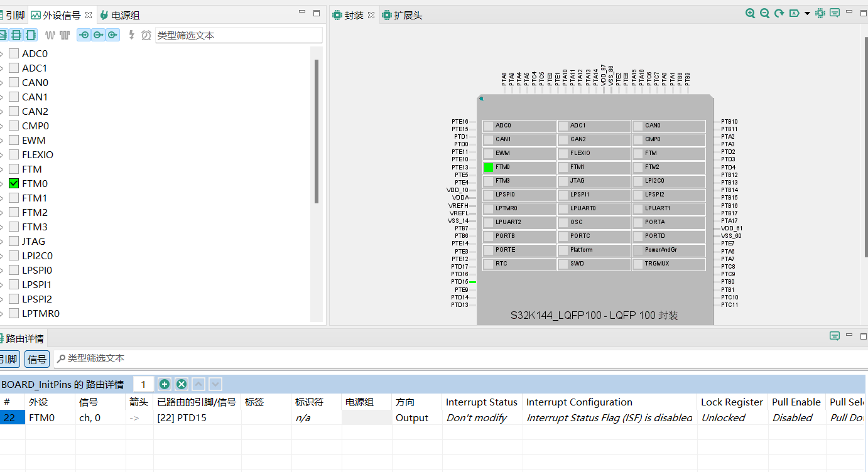Image resolution: width=868 pixels, height=472 pixels.
Task: Click the 引脚 filter button in routing details
Action: pos(9,359)
